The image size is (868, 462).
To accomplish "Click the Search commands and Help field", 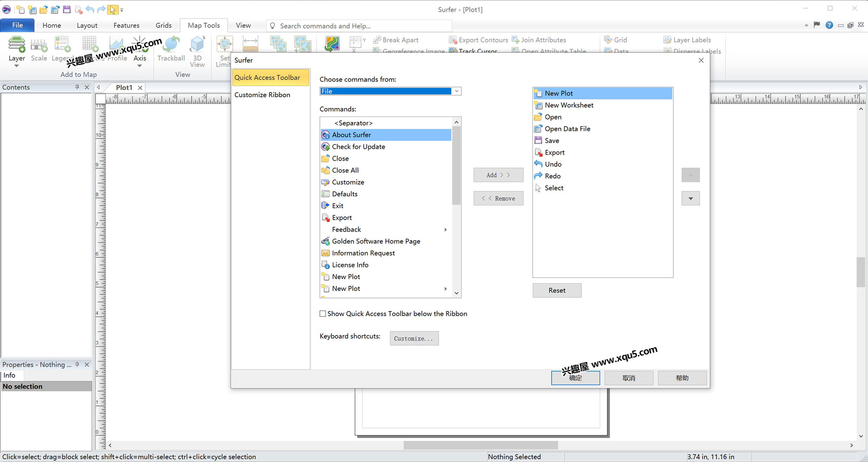I will 359,26.
